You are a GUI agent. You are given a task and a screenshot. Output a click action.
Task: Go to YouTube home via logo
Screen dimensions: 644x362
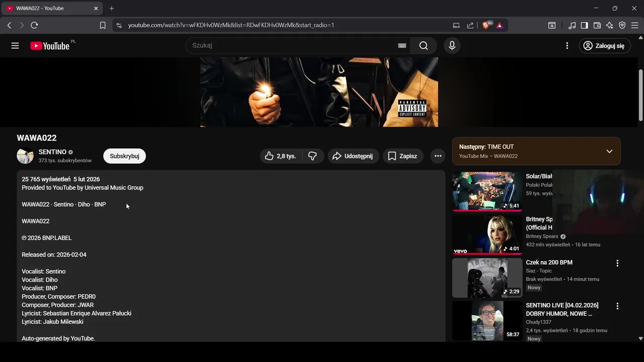click(x=50, y=46)
